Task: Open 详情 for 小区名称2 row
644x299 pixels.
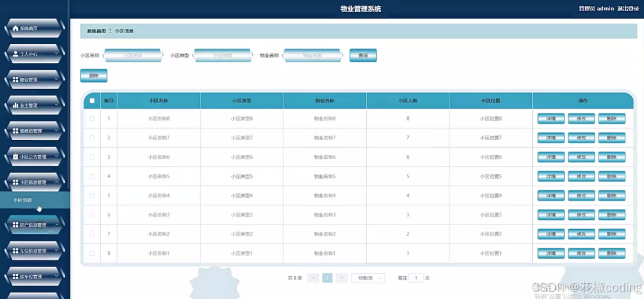Action: point(551,234)
